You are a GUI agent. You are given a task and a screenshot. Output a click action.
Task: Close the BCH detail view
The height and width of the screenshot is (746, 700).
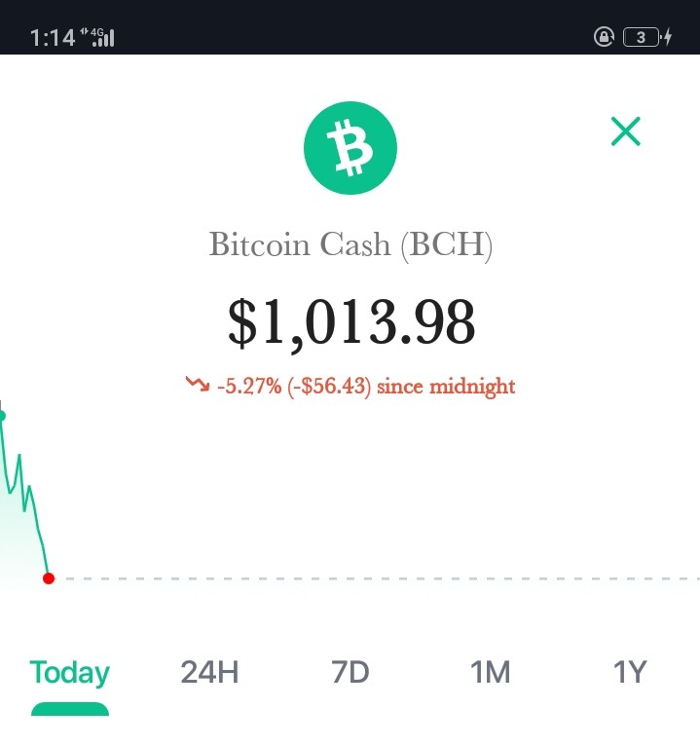click(x=625, y=131)
